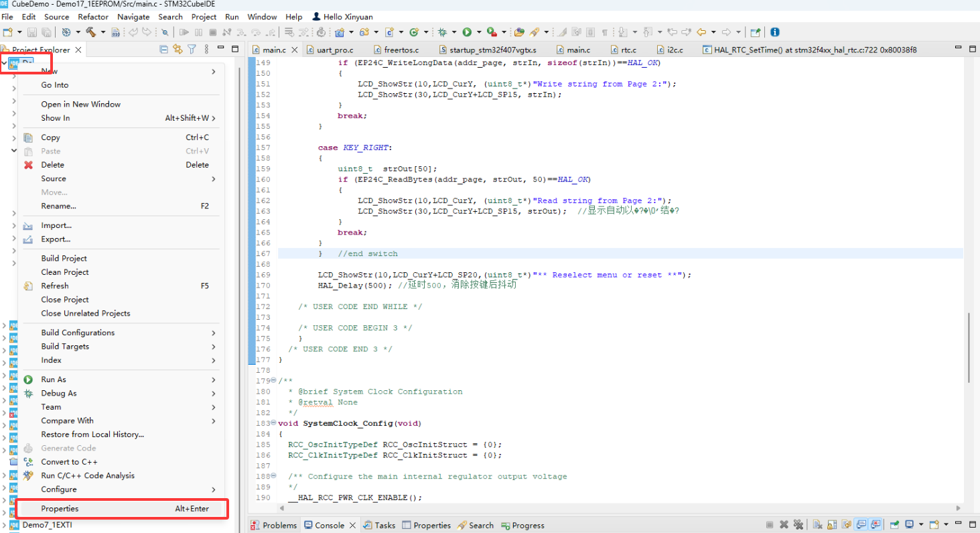This screenshot has width=980, height=533.
Task: Toggle console Word Wrap
Action: [x=846, y=524]
